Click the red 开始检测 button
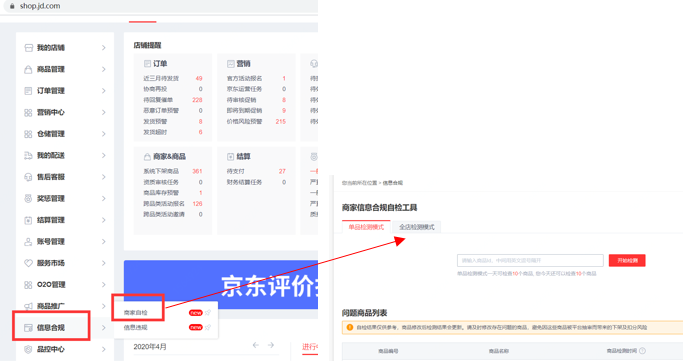Viewport: 683px width, 361px height. point(627,260)
